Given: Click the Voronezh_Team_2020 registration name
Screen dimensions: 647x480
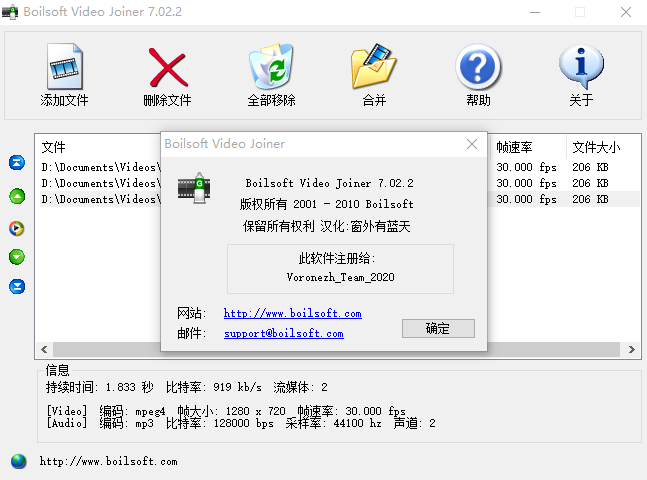Looking at the screenshot, I should (340, 277).
